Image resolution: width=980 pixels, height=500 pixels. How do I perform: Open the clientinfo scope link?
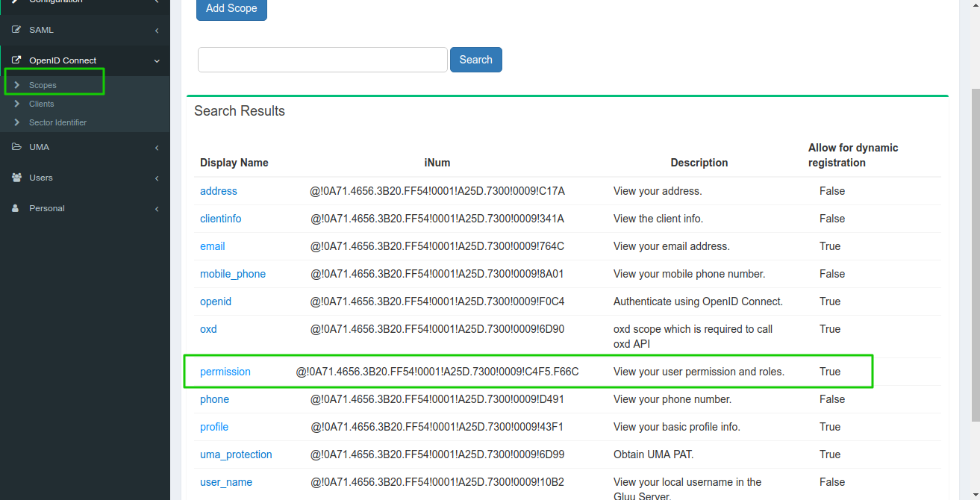[x=221, y=219]
